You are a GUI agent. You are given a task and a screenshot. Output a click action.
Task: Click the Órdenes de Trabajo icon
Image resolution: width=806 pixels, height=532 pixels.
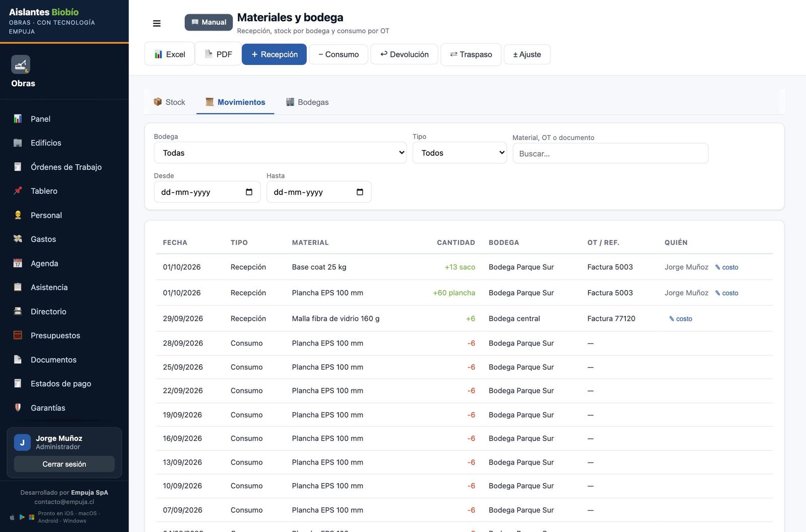(18, 167)
